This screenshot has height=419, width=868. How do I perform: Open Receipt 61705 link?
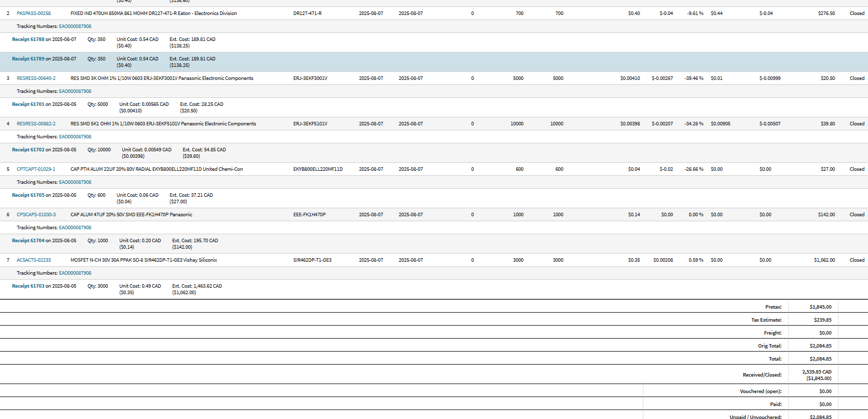click(28, 195)
